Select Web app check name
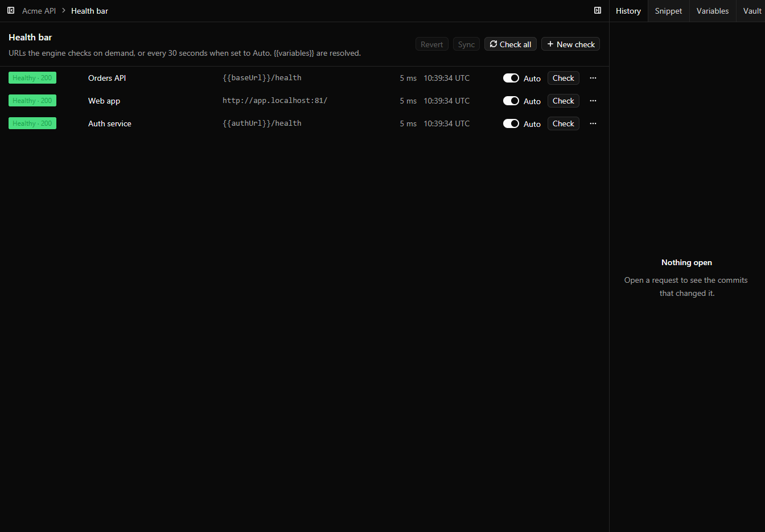This screenshot has height=532, width=765. (104, 101)
